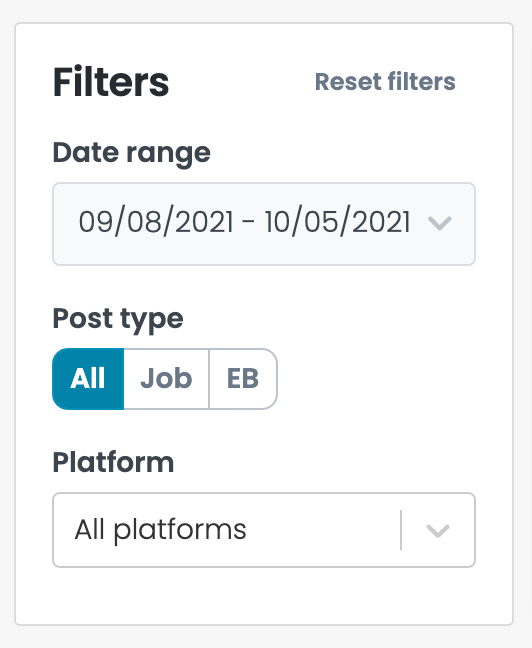Click the Post type label

tap(118, 319)
